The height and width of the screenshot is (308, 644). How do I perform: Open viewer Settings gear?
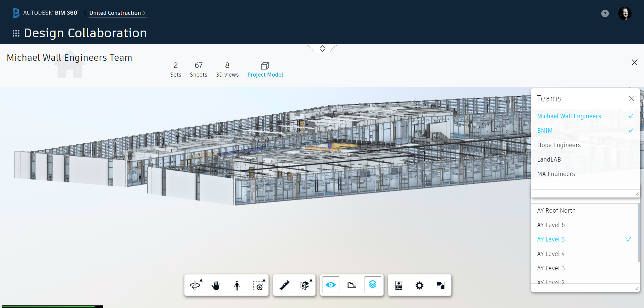pos(419,285)
